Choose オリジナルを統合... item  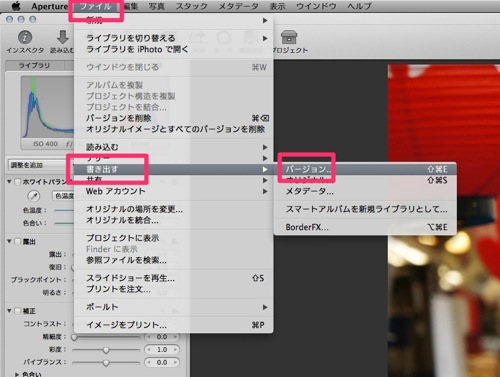coord(173,220)
